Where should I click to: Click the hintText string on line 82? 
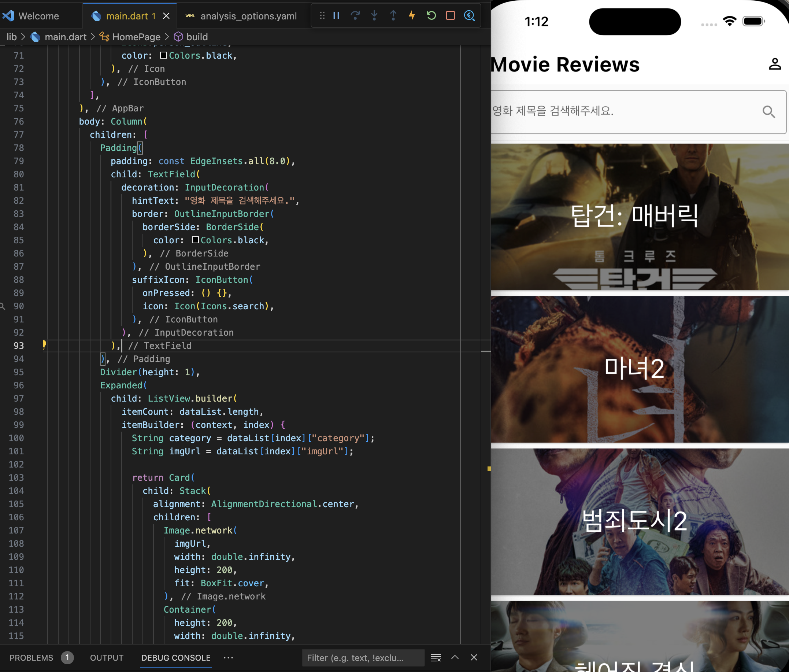[x=240, y=200]
